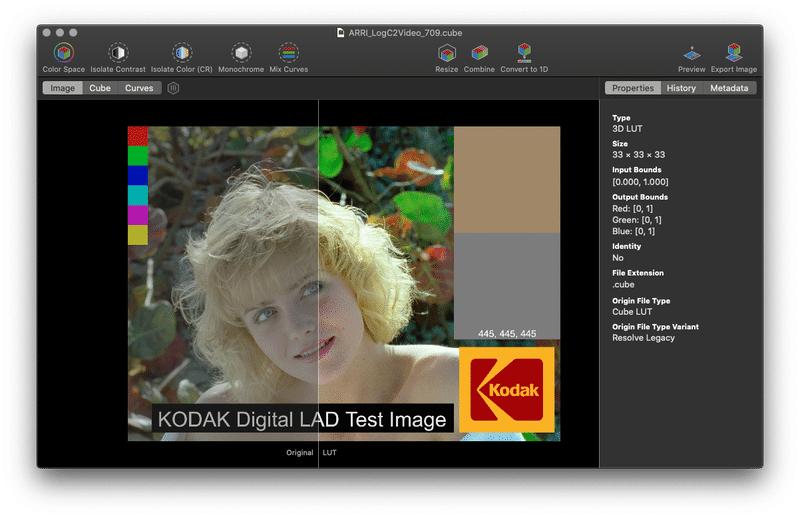Toggle the Preview toolbar icon
This screenshot has width=800, height=517.
[691, 53]
